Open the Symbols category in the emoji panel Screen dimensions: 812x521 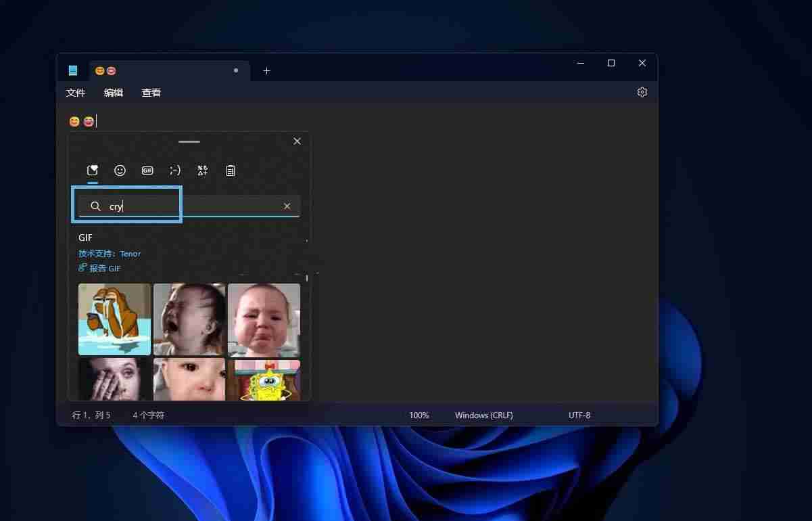[202, 171]
